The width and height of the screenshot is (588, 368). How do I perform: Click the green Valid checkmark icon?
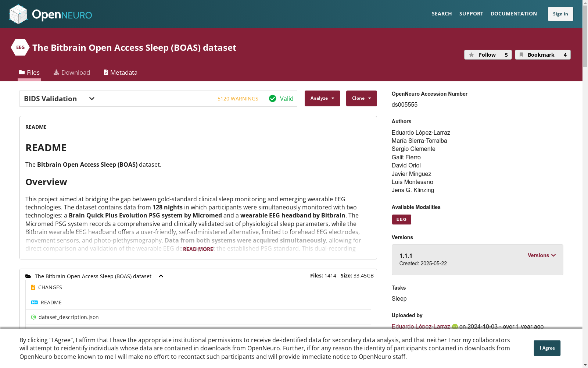[272, 99]
